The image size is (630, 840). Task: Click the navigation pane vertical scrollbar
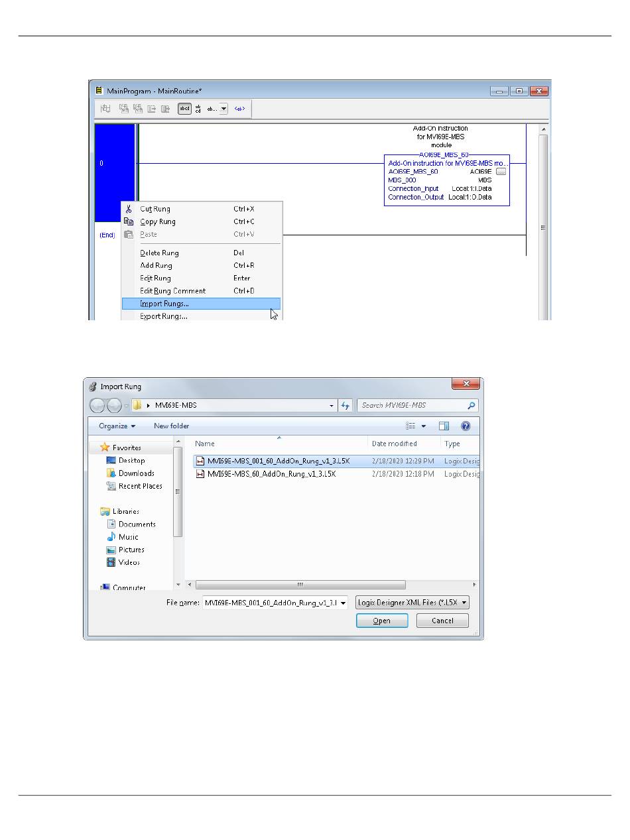coord(178,491)
